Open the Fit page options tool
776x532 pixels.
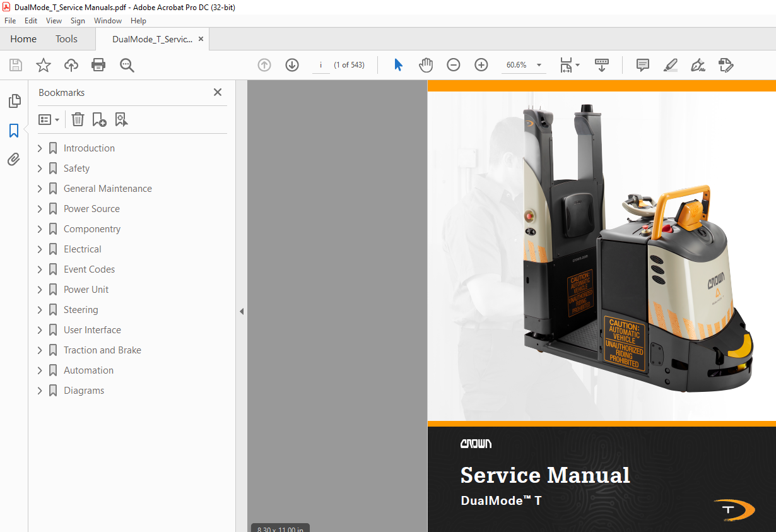pos(570,65)
